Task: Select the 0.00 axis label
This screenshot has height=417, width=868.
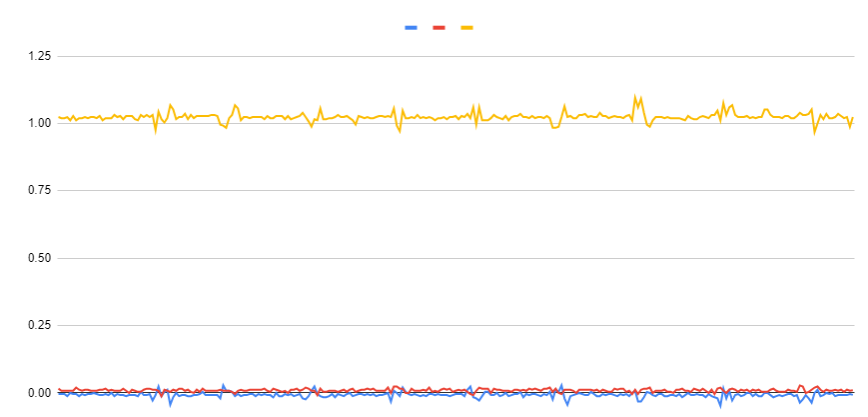Action: pyautogui.click(x=40, y=393)
